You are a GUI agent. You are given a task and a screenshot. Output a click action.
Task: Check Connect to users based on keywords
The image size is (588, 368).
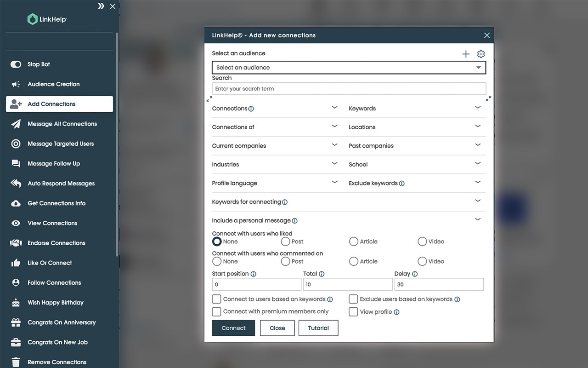[216, 299]
